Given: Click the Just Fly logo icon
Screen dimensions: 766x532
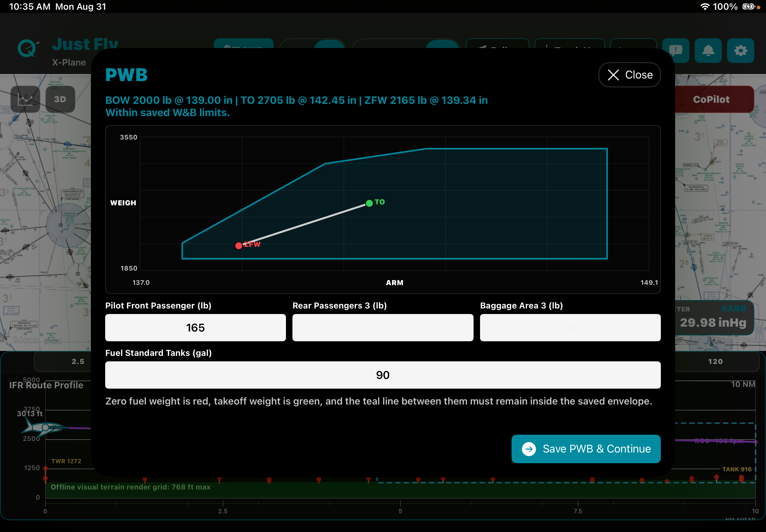Looking at the screenshot, I should (x=28, y=49).
